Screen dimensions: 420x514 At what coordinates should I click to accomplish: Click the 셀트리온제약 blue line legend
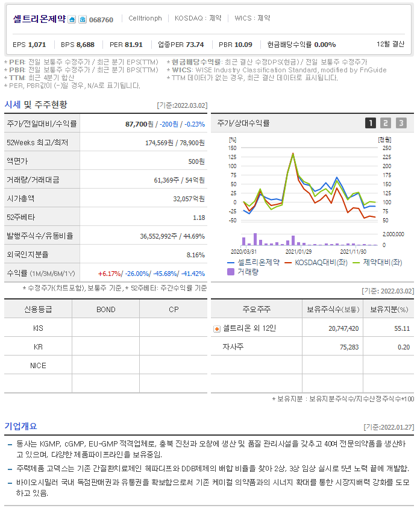coord(254,262)
